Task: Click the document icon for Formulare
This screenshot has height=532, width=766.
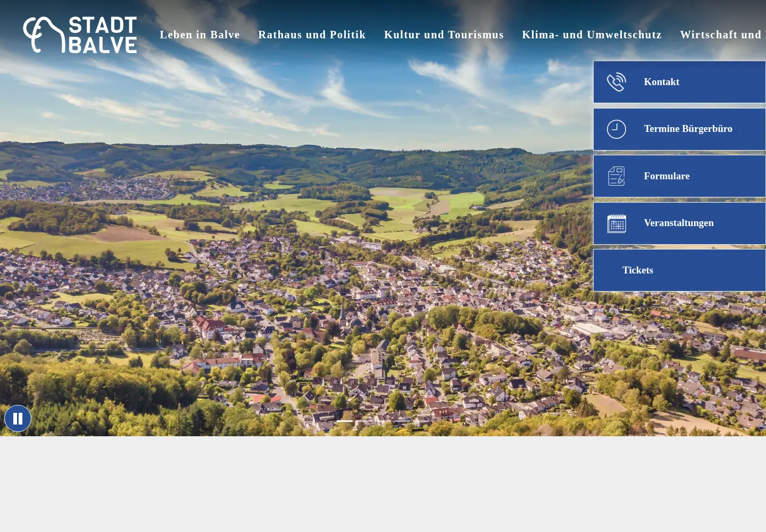Action: coord(617,176)
